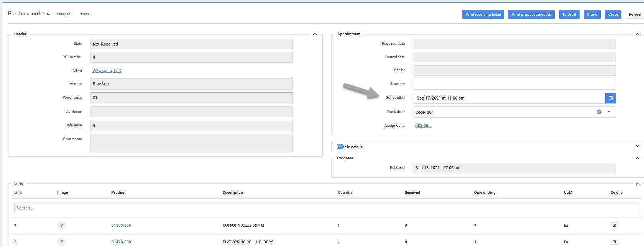The width and height of the screenshot is (644, 247).
Task: Collapse the Header section
Action: (x=315, y=34)
